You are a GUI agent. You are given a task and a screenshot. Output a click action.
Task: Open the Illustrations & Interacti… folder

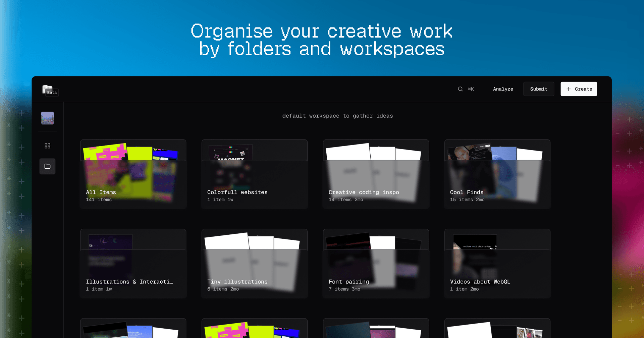click(x=133, y=264)
